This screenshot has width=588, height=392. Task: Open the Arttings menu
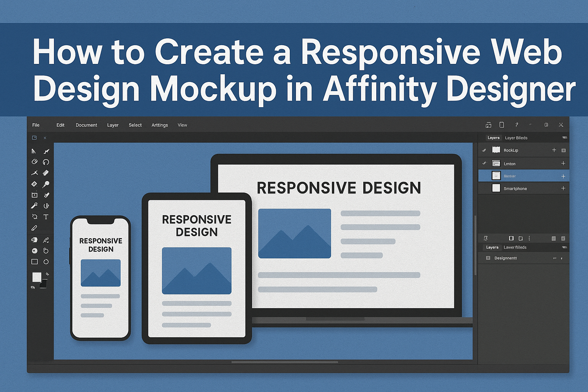point(160,125)
